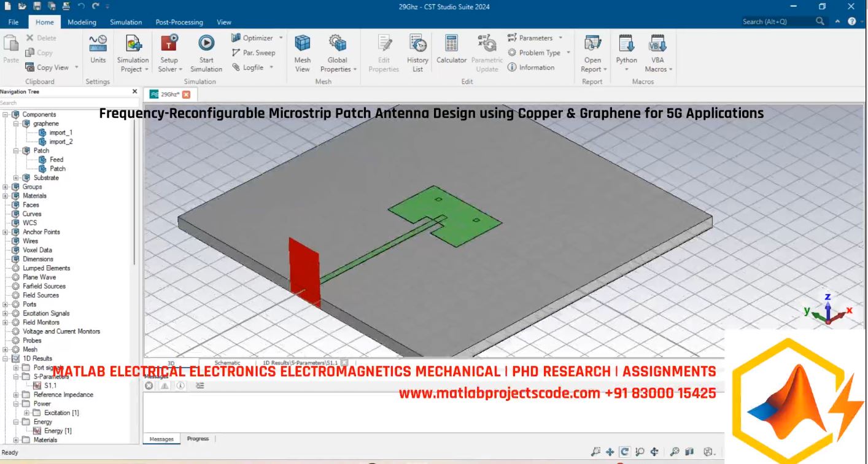The width and height of the screenshot is (868, 464).
Task: Open Par. Sweep dialog
Action: coord(253,53)
